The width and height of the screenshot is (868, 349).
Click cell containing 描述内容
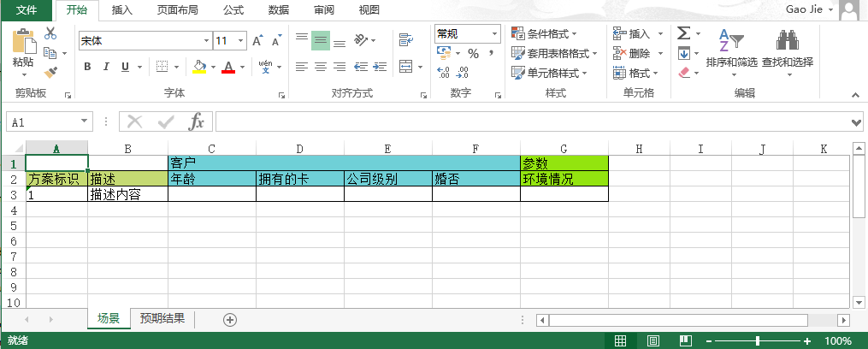[127, 195]
